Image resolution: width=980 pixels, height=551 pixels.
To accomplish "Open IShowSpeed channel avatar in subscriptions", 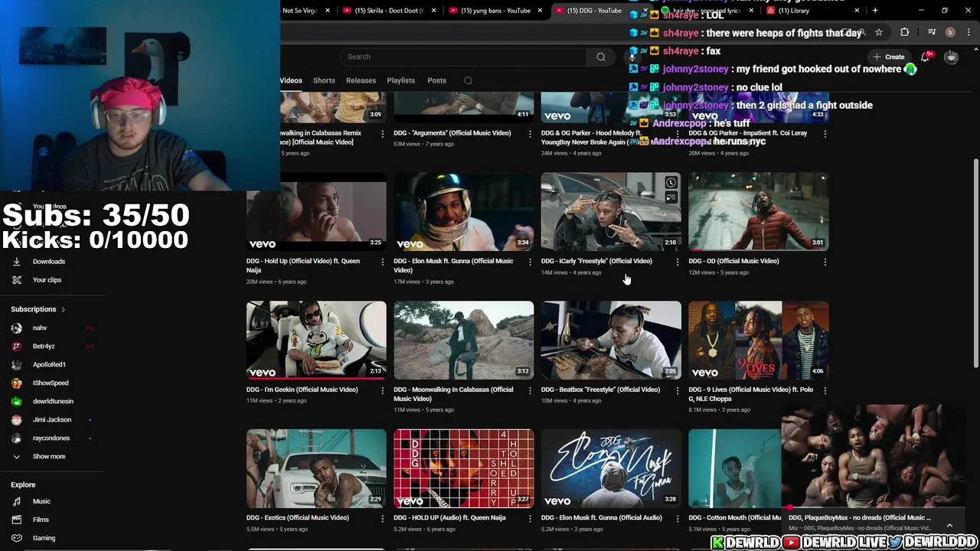I will tap(16, 383).
